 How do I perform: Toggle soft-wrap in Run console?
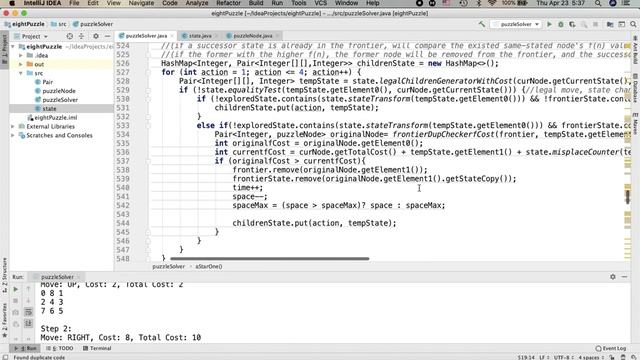click(28, 312)
